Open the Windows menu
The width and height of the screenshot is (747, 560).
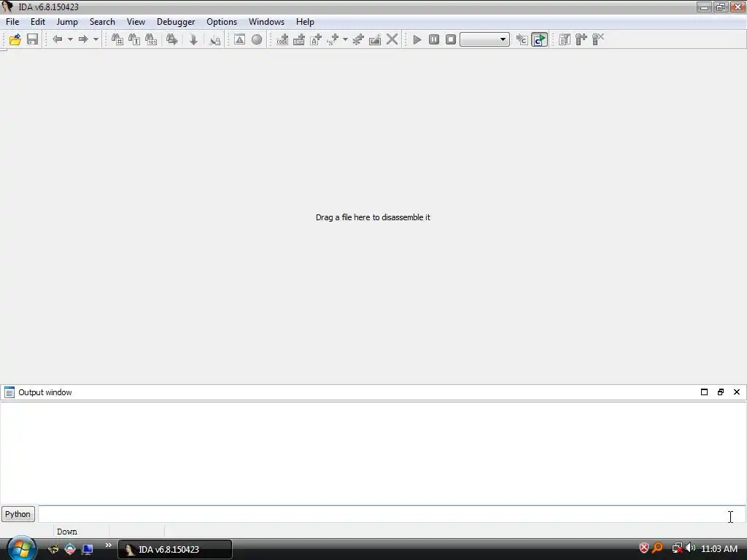tap(266, 22)
